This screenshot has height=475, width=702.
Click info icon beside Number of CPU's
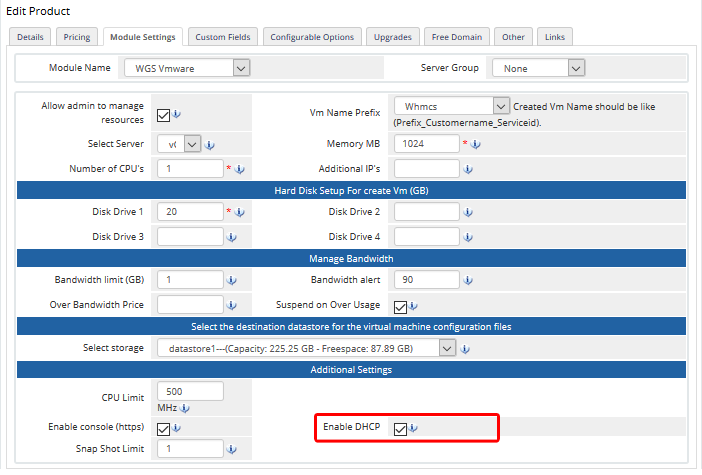tap(240, 170)
